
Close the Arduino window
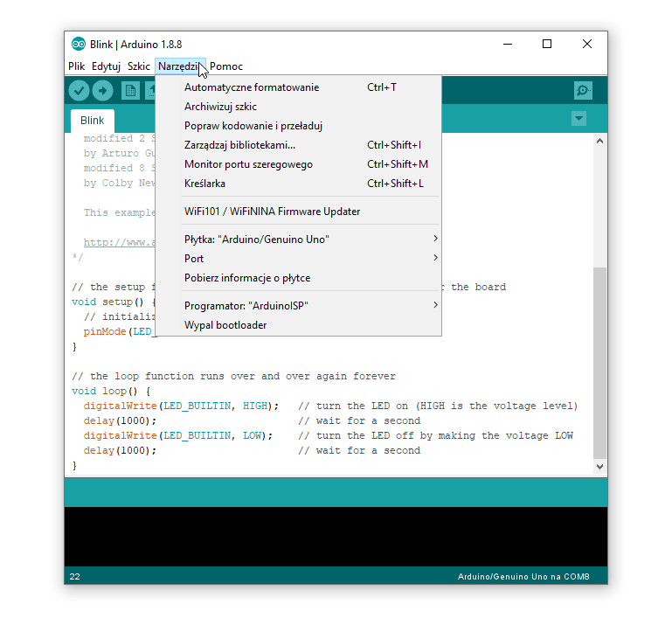pyautogui.click(x=587, y=45)
